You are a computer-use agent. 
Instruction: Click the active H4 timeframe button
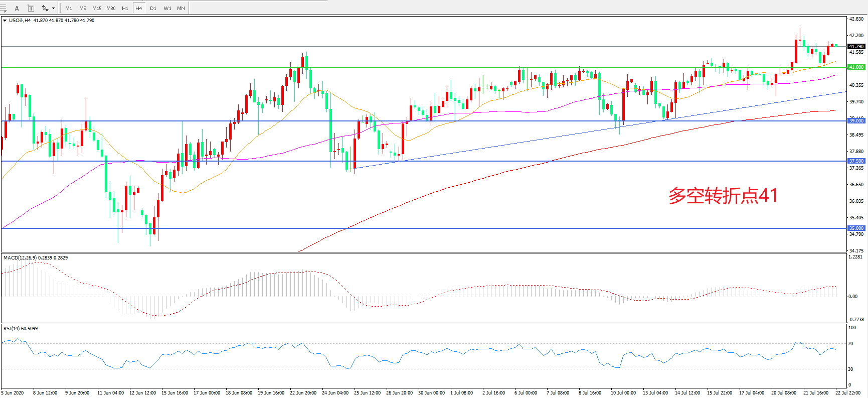pos(139,8)
